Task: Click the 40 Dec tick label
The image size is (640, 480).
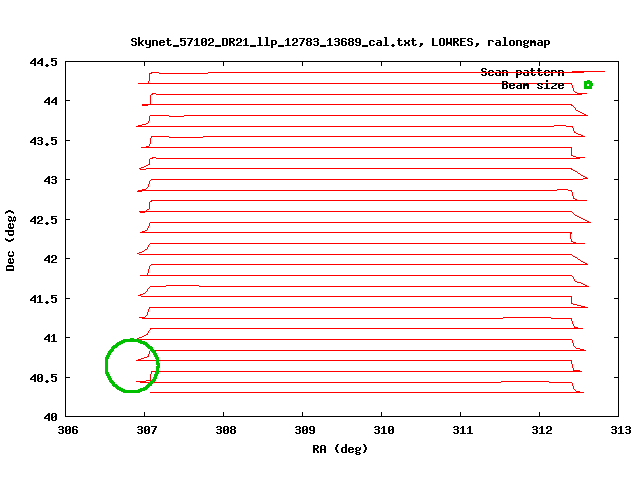Action: pyautogui.click(x=50, y=417)
